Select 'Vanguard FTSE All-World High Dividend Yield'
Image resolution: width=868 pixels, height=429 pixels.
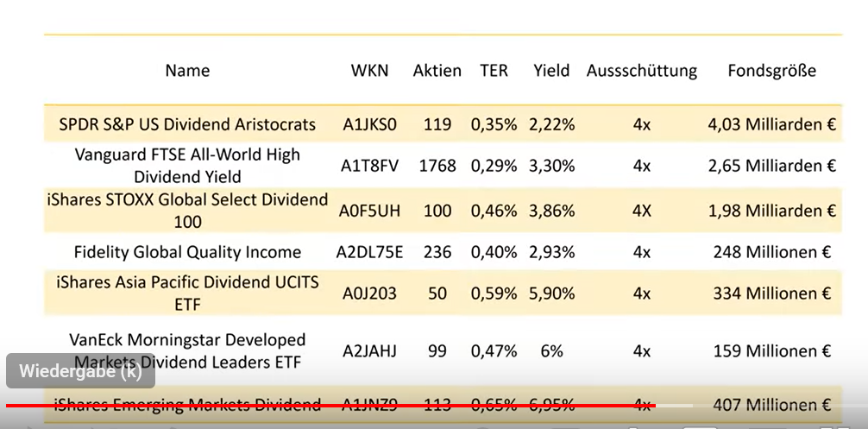click(x=187, y=165)
